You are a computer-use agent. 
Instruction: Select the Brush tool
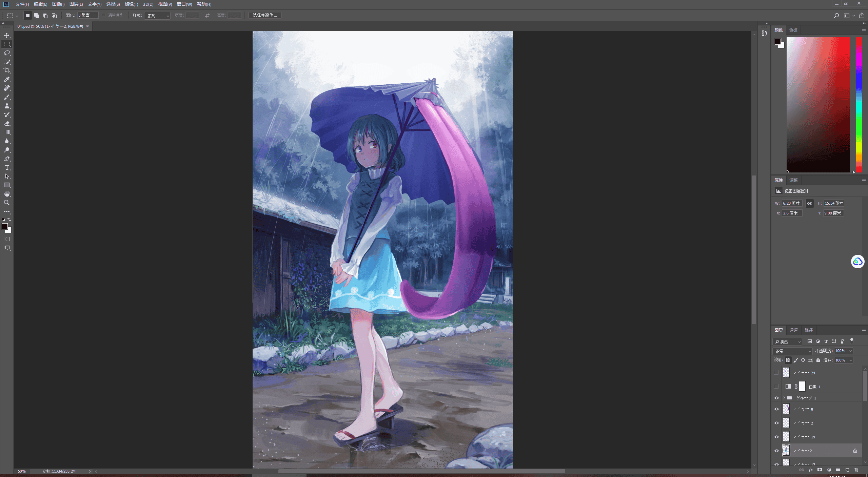coord(7,97)
